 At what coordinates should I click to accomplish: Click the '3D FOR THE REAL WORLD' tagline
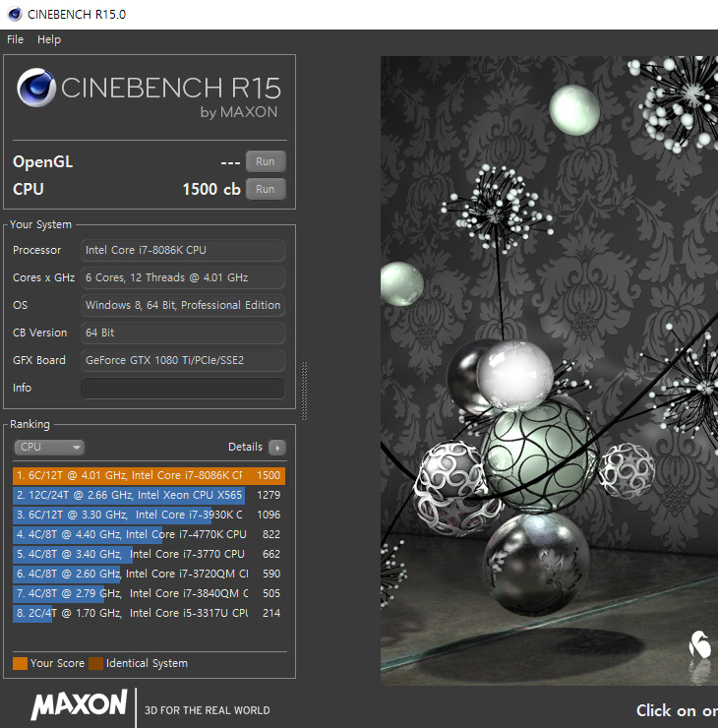coord(207,710)
